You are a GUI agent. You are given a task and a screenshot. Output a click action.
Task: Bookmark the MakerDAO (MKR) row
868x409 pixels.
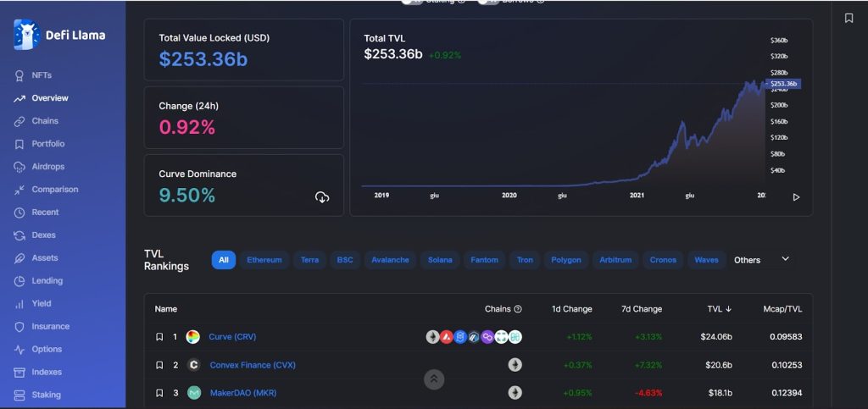tap(159, 393)
